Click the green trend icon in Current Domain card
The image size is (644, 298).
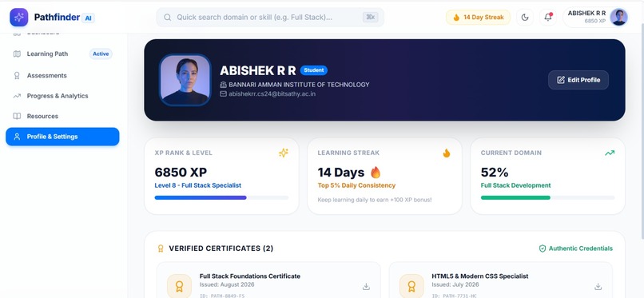[610, 153]
